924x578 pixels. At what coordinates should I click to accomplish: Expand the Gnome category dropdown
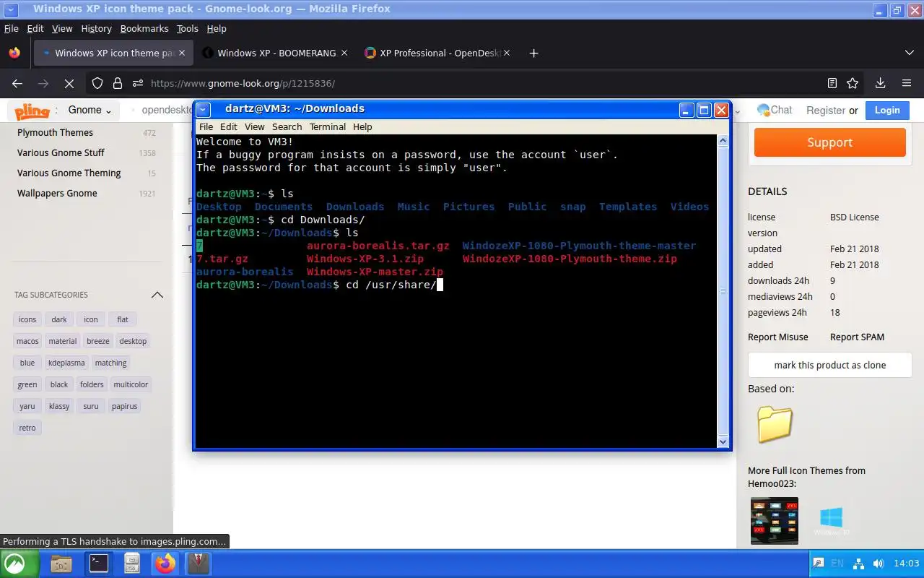pyautogui.click(x=90, y=110)
